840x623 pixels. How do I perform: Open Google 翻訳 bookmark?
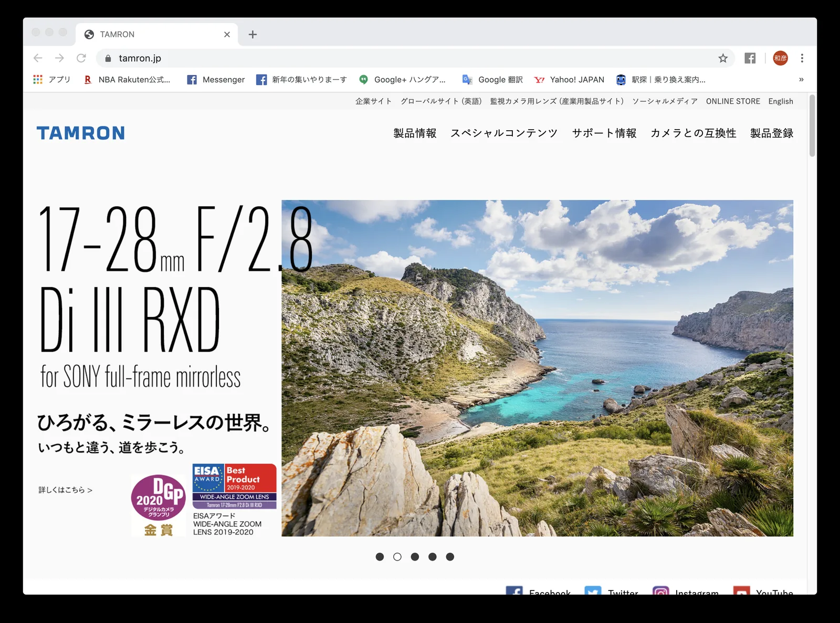coord(492,79)
